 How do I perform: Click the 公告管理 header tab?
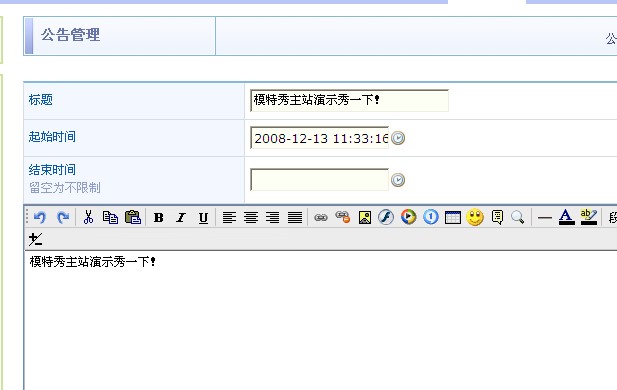coord(120,36)
